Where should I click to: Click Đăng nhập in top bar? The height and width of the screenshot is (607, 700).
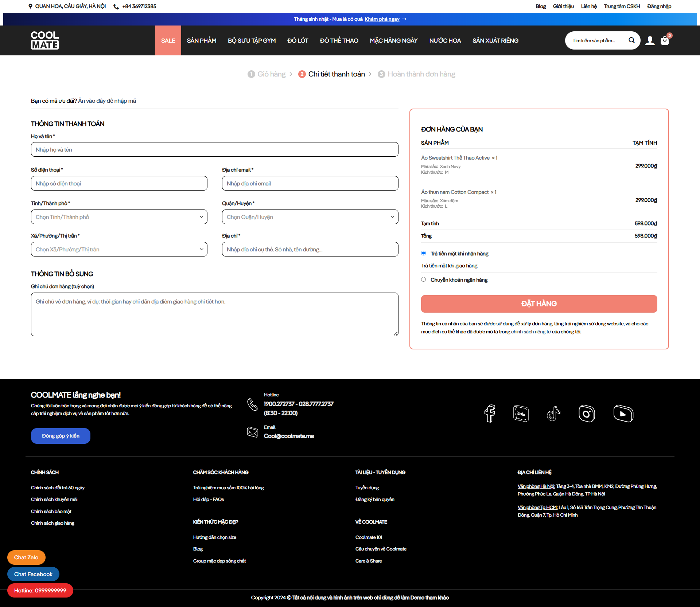pyautogui.click(x=659, y=6)
